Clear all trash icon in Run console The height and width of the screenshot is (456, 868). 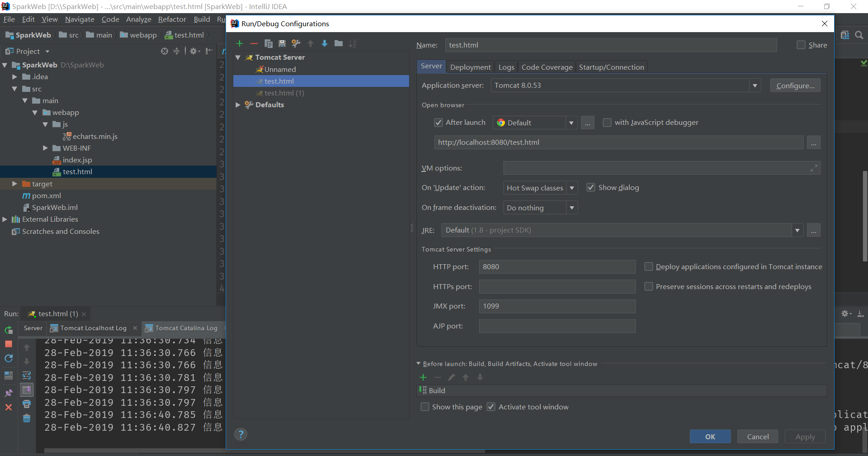coord(27,418)
